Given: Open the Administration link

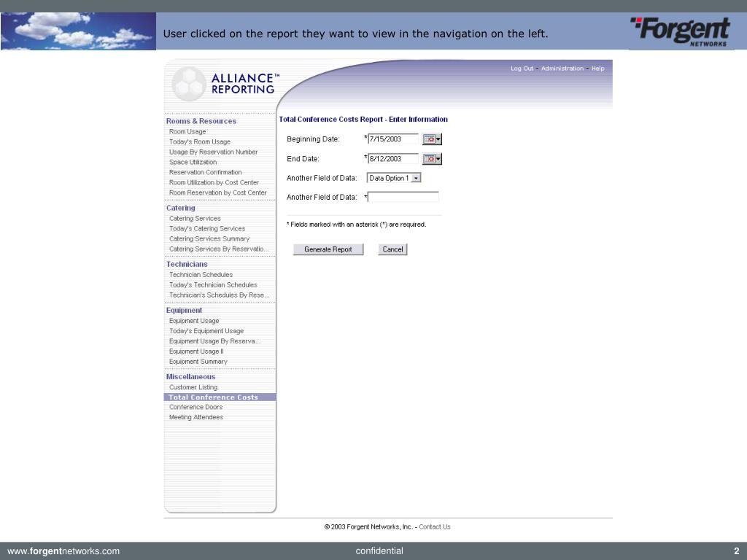Looking at the screenshot, I should [x=562, y=69].
